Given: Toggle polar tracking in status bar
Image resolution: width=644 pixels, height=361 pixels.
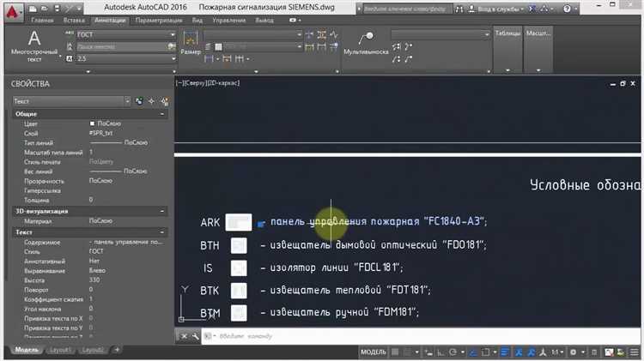Looking at the screenshot, I should pos(453,352).
